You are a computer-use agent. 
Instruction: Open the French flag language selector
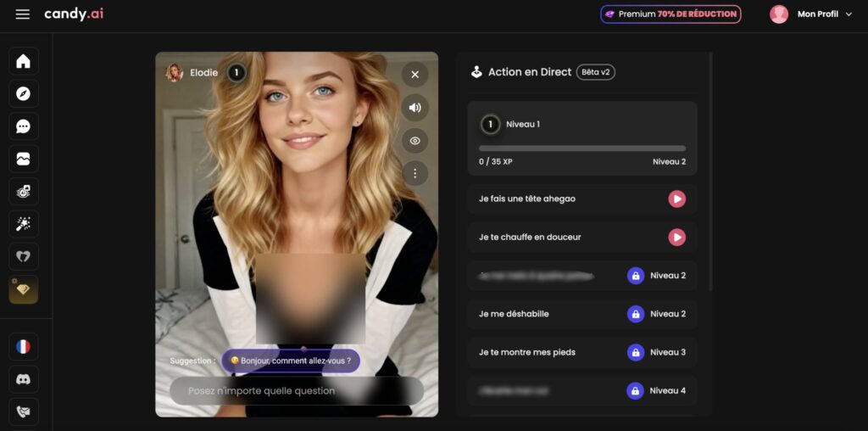(x=24, y=346)
